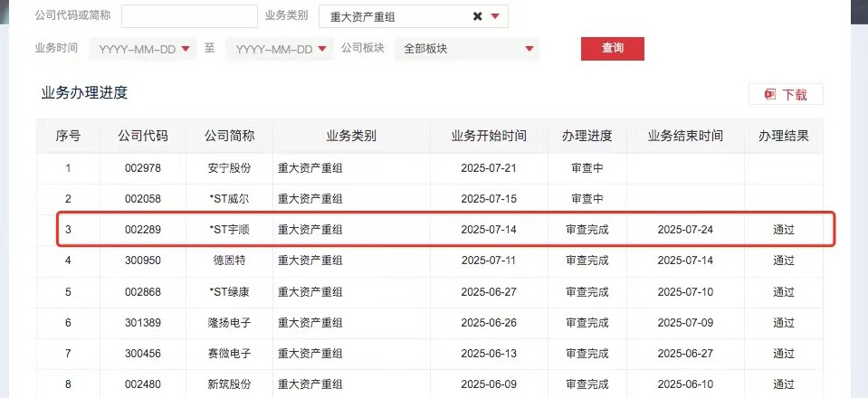868x398 pixels.
Task: Click start date 2025-07-11
Action: [489, 261]
